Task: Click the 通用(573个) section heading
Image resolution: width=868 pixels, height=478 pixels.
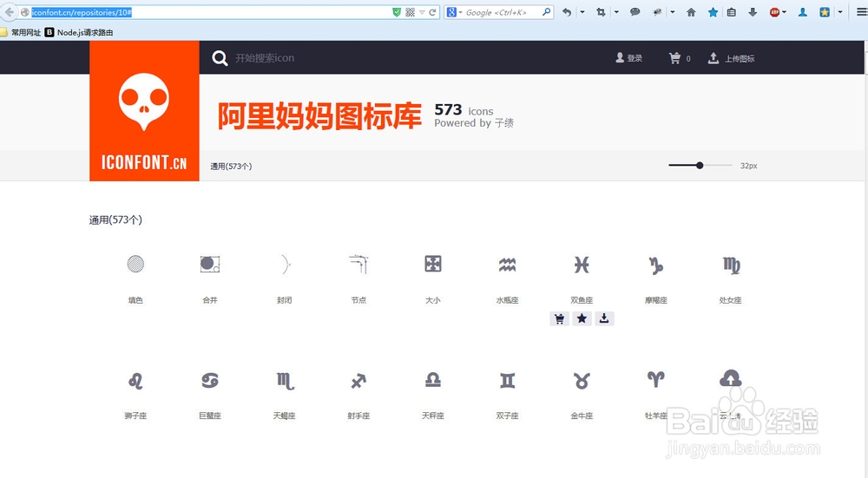Action: coord(115,220)
